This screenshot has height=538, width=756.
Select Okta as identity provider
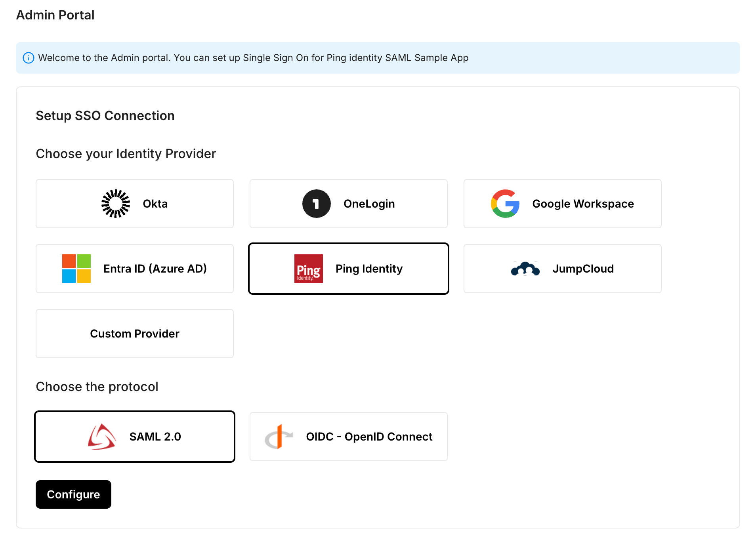coord(134,204)
